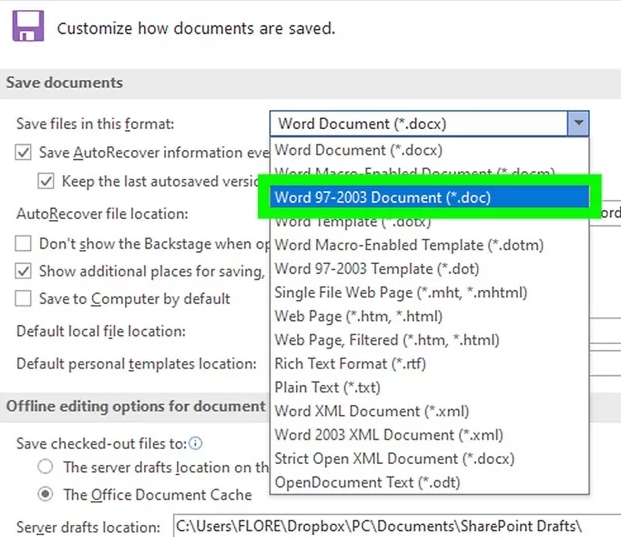Choose Word 2003 XML Document (*.xml)
621x537 pixels.
[x=429, y=435]
